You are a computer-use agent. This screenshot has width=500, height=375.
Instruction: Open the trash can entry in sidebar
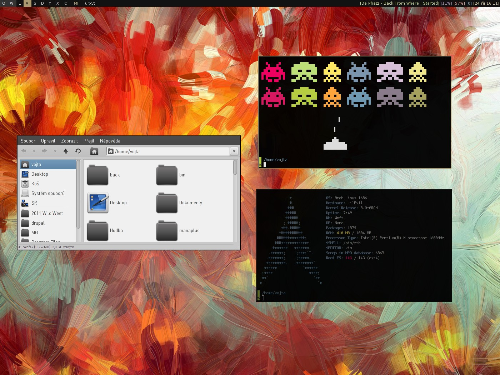(x=48, y=184)
